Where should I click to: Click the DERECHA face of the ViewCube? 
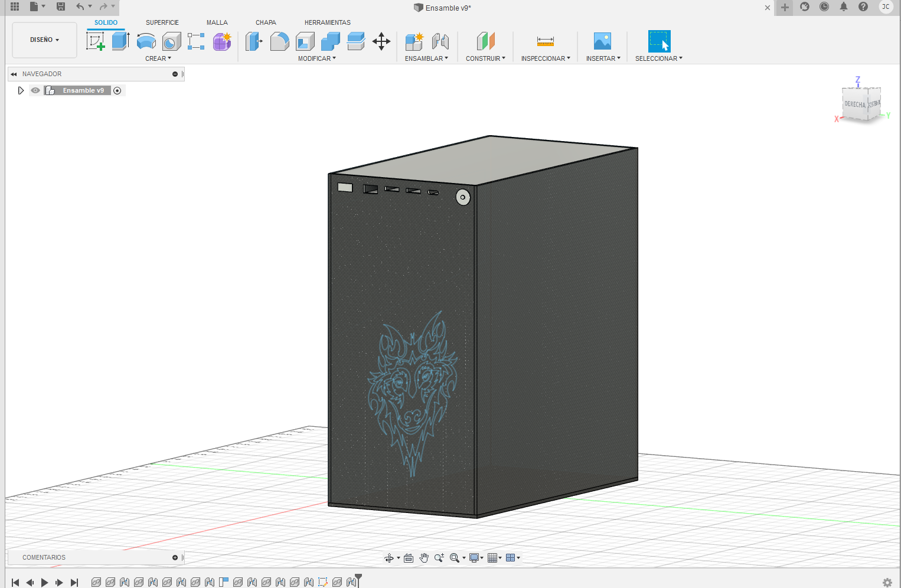click(x=854, y=104)
